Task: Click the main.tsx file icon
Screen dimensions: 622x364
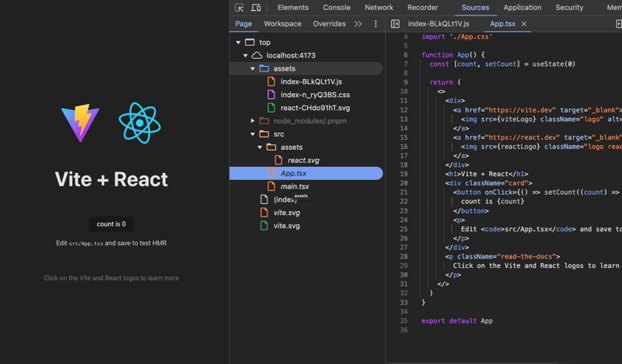Action: point(271,186)
